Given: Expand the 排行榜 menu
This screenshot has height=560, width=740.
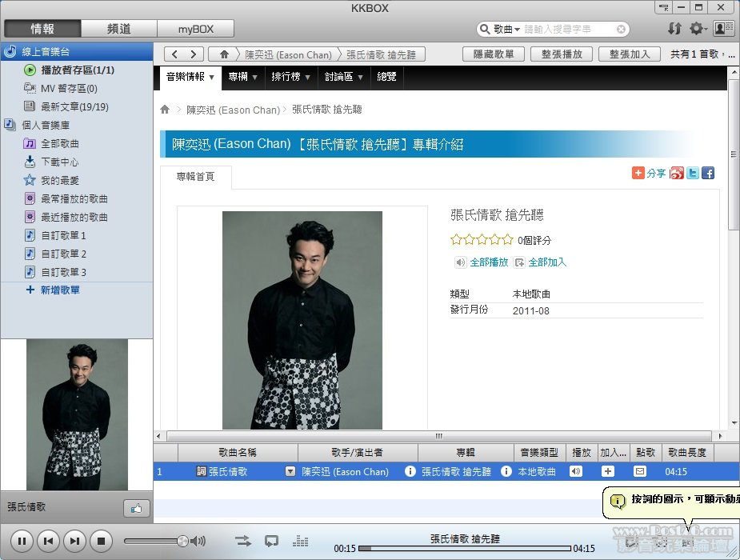Looking at the screenshot, I should 290,77.
